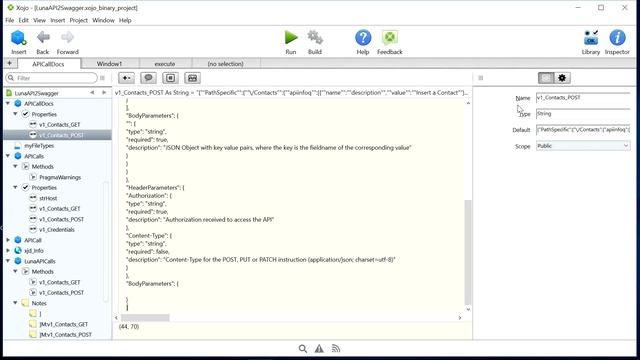Open the Window menu
Viewport: 640px width, 360px height.
tap(103, 20)
